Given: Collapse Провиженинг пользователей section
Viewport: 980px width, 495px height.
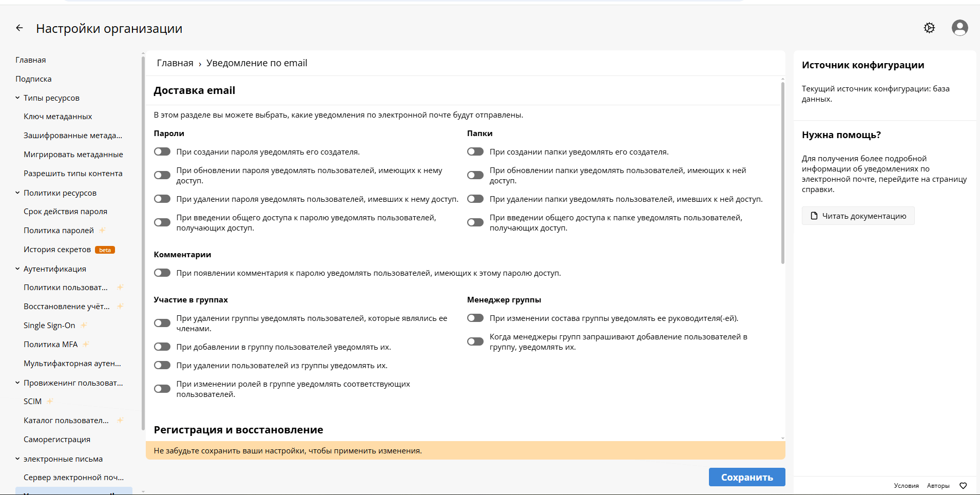Looking at the screenshot, I should click(x=17, y=383).
